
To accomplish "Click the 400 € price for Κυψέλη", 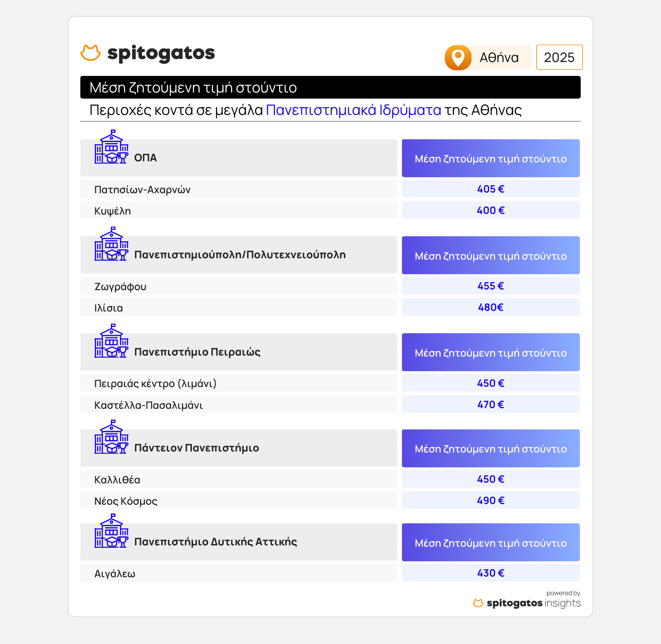I will coord(490,210).
